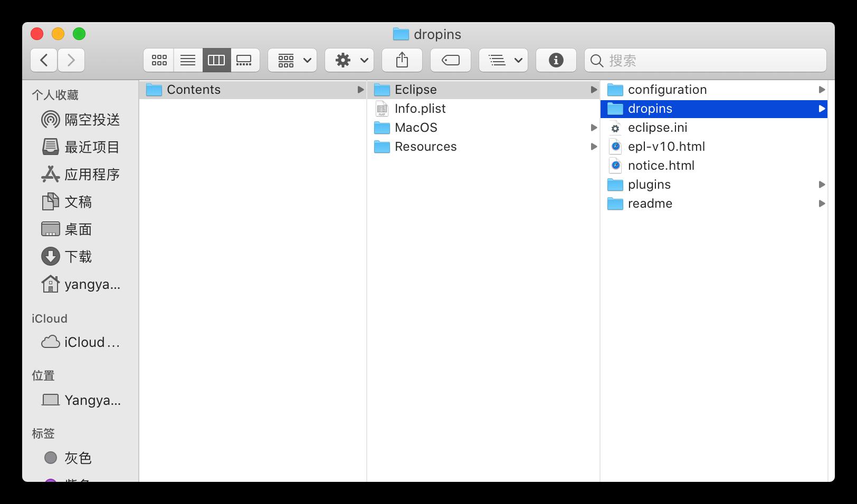The width and height of the screenshot is (857, 504).
Task: Select the Yangya... computer location
Action: [81, 400]
